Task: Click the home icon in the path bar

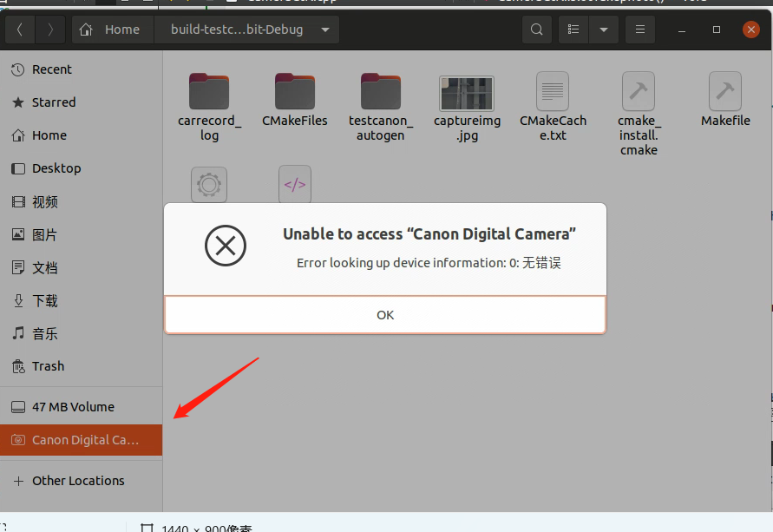Action: pyautogui.click(x=86, y=30)
